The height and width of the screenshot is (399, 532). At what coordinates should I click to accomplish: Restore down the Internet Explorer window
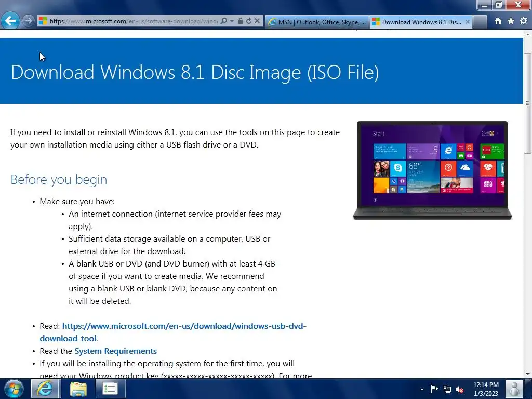click(x=499, y=5)
